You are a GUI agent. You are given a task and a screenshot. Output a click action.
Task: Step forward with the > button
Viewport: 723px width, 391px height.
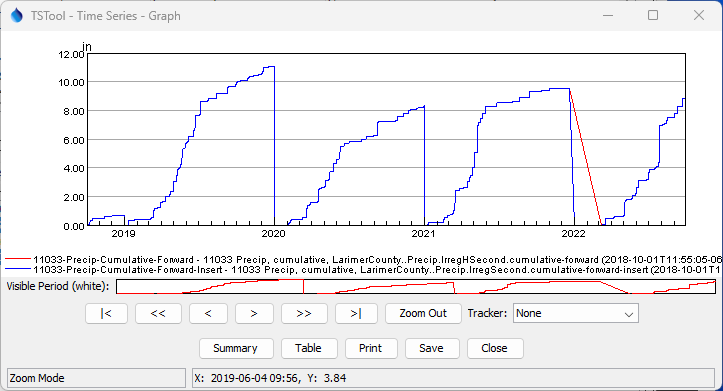(x=254, y=314)
